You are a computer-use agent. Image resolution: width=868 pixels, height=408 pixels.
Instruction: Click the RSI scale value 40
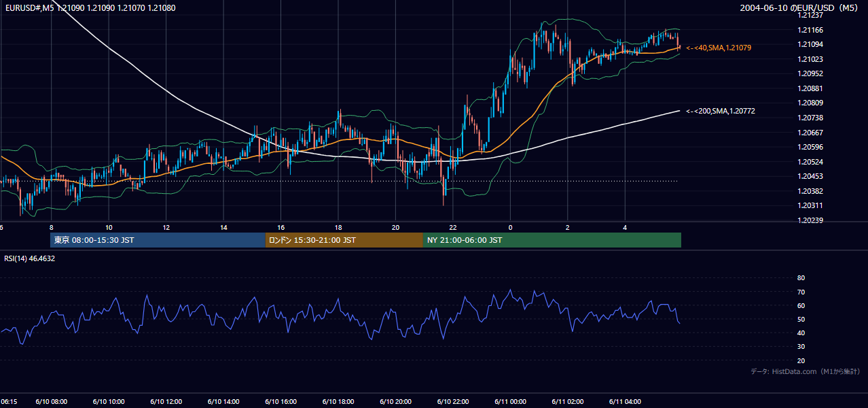coord(801,333)
